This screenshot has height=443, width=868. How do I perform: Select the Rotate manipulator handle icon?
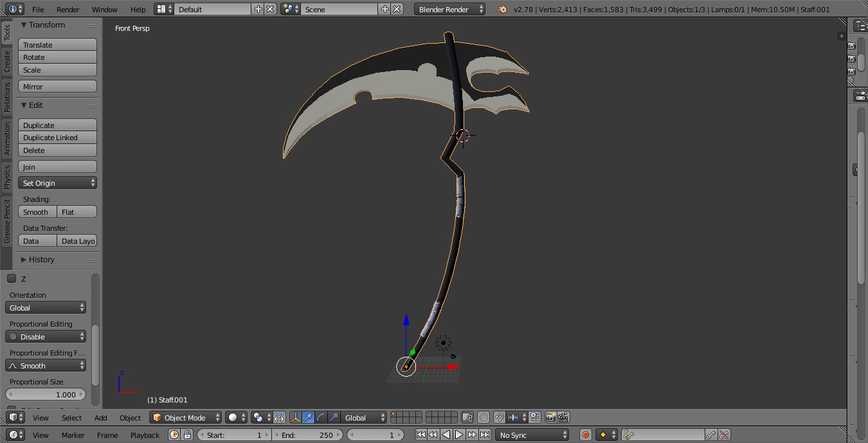click(320, 417)
